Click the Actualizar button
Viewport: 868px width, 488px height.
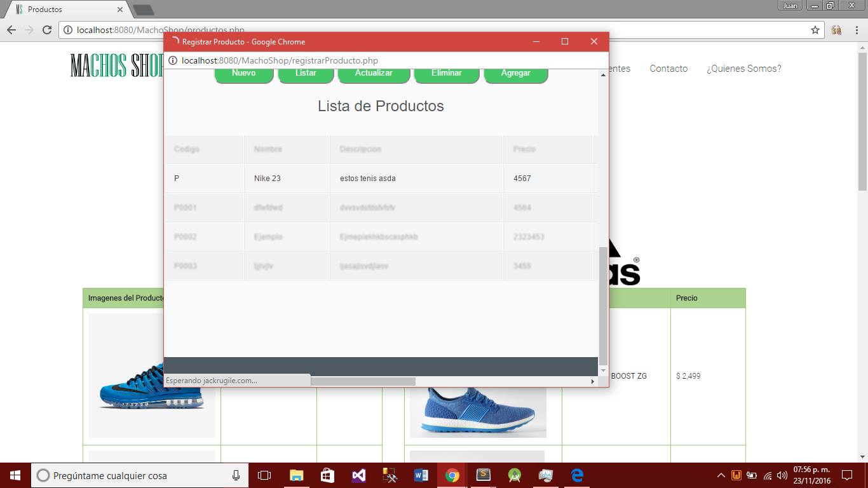point(374,75)
